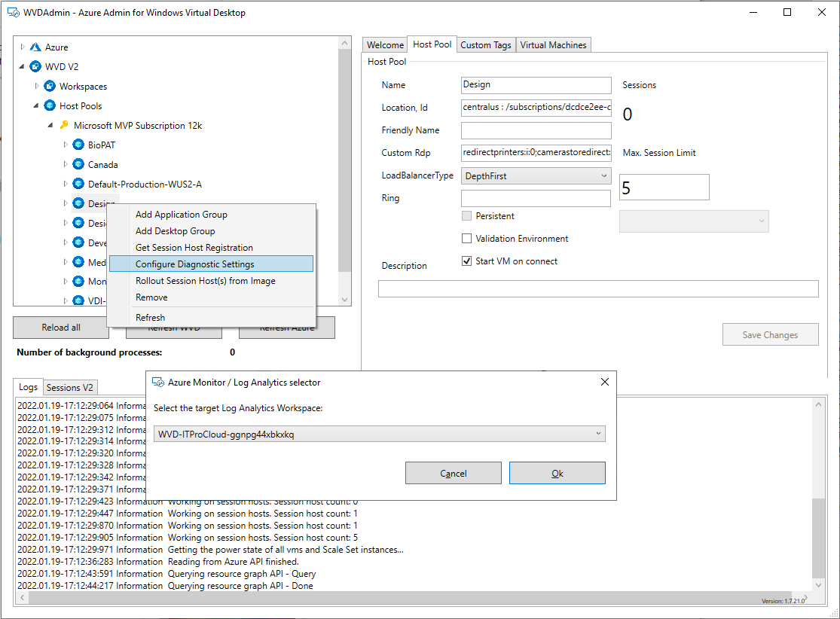The width and height of the screenshot is (840, 619).
Task: Expand the Default-Production-WUS2-A node
Action: [66, 184]
